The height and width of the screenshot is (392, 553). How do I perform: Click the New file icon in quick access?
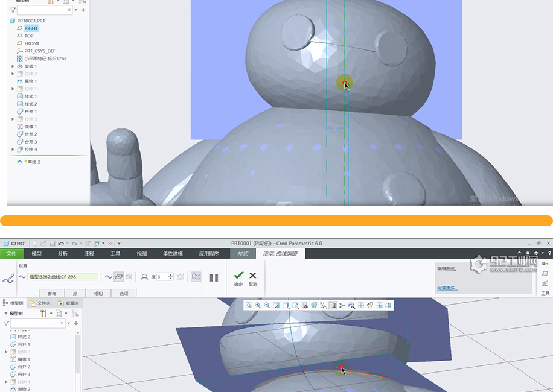pos(35,244)
